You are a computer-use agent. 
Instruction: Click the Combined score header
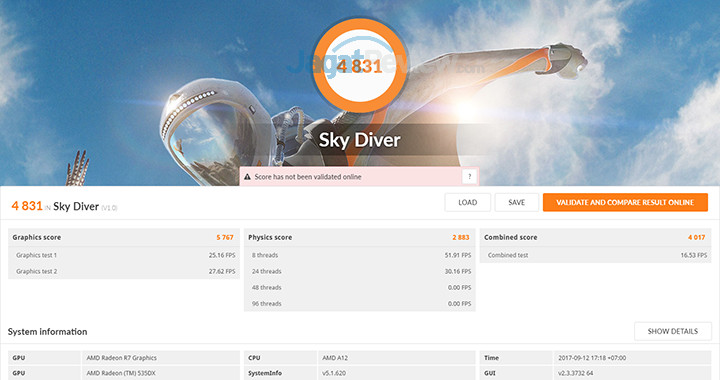[x=511, y=237]
